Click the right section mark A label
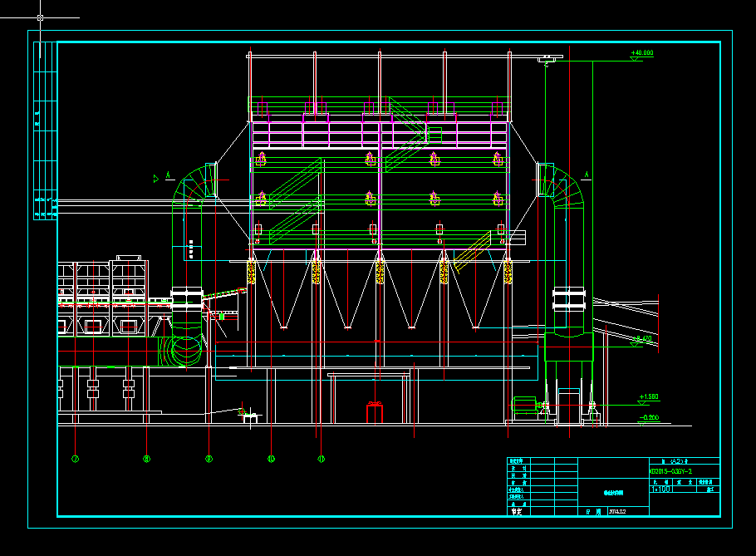The width and height of the screenshot is (756, 556). (x=587, y=175)
